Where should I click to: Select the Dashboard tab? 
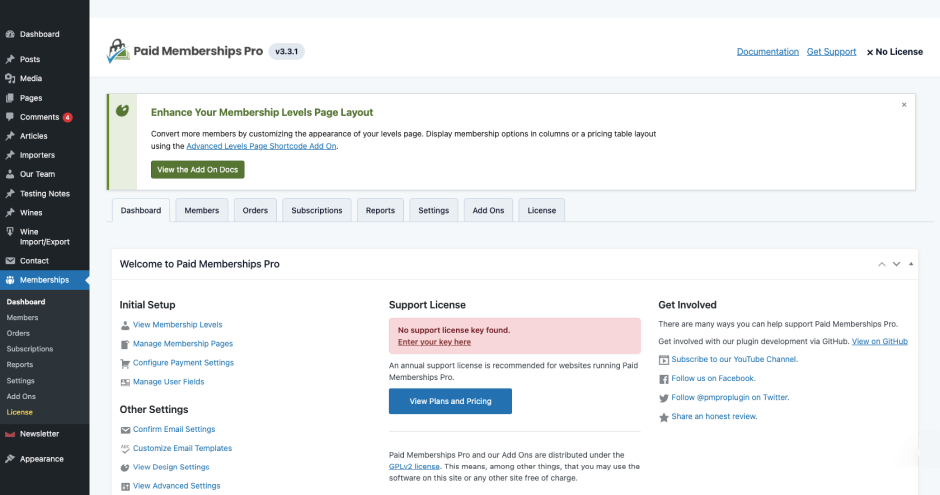[141, 210]
